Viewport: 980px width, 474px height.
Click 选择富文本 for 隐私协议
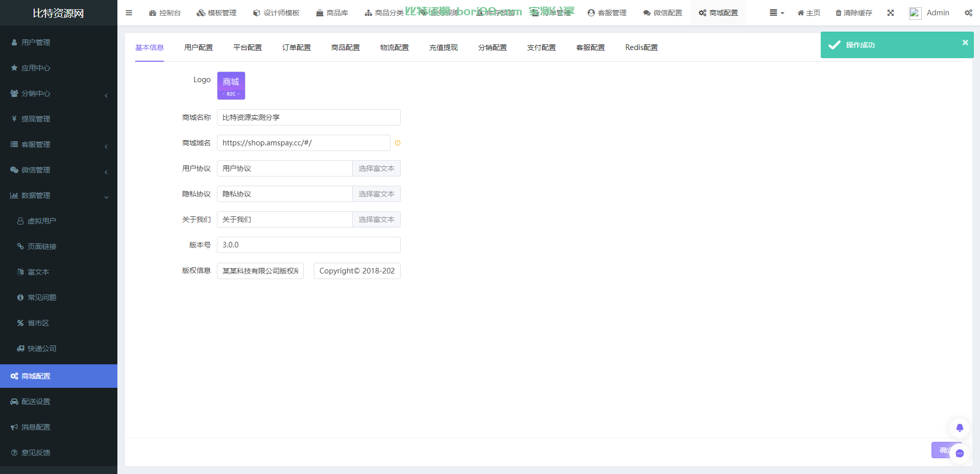coord(377,194)
